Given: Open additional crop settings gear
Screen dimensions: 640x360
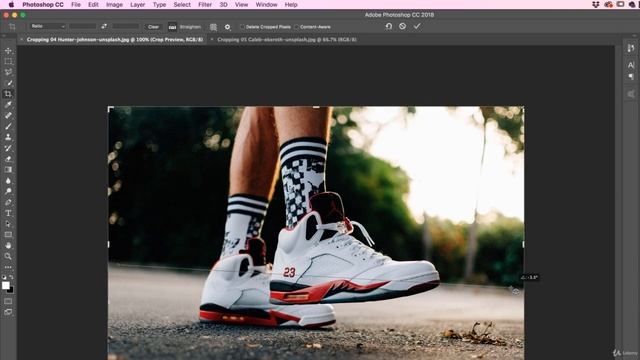Looking at the screenshot, I should (227, 27).
